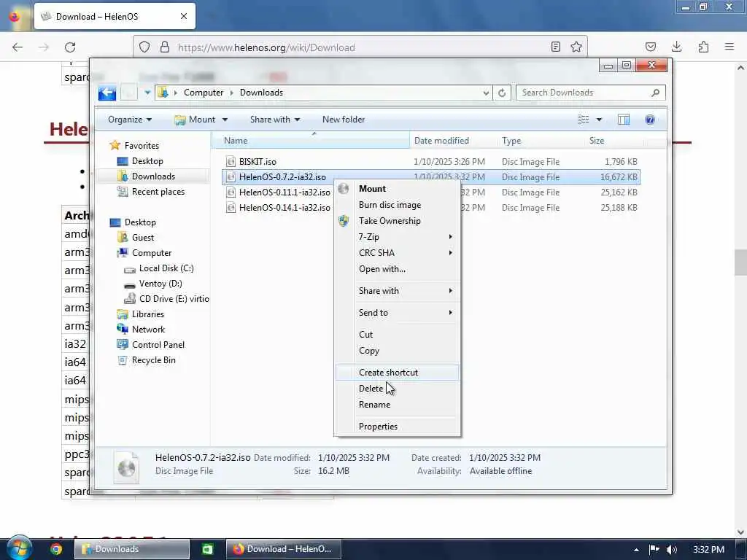Open the Firefox hamburger menu
This screenshot has width=747, height=560.
(x=729, y=47)
